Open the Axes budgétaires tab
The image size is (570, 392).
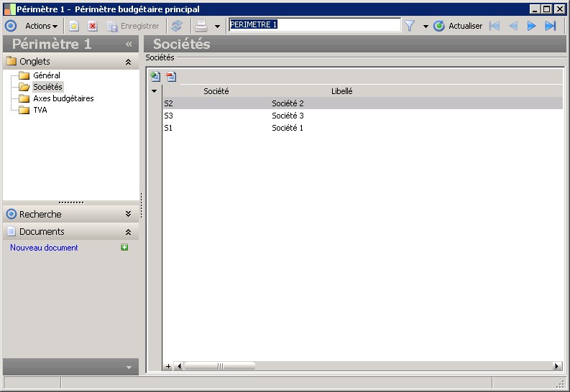[x=64, y=98]
